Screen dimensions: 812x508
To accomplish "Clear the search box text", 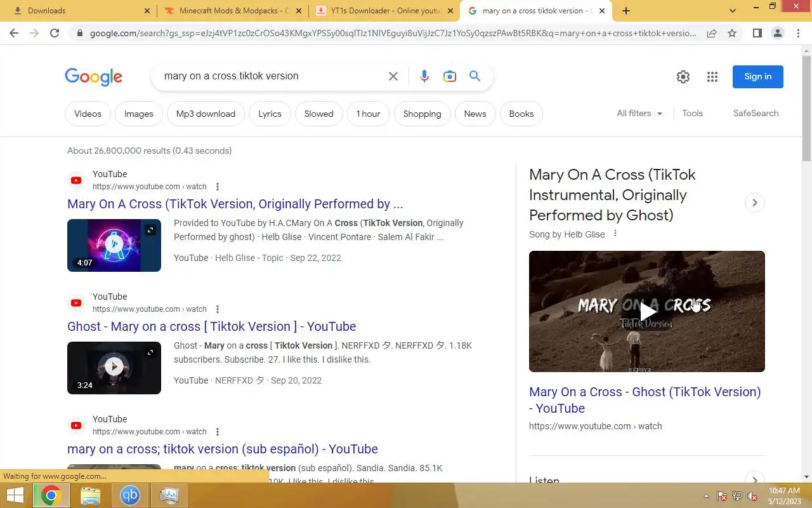I will click(393, 76).
